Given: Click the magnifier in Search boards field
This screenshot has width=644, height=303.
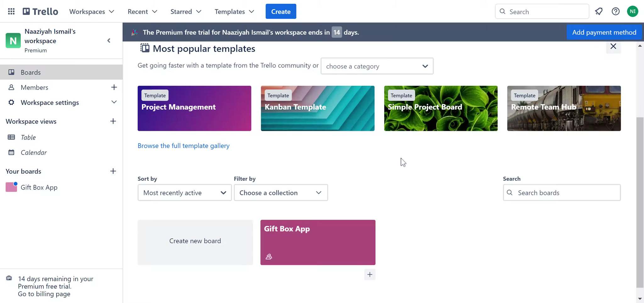Looking at the screenshot, I should (510, 193).
